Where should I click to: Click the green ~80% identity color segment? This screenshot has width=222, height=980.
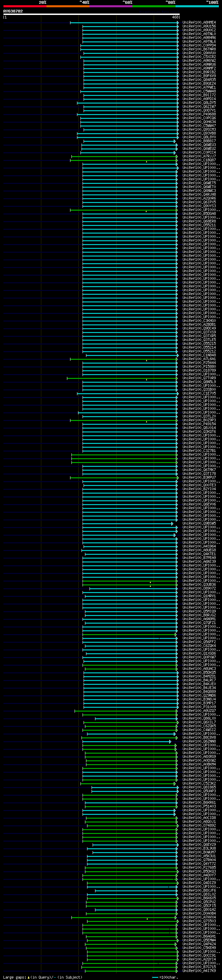point(154,6)
